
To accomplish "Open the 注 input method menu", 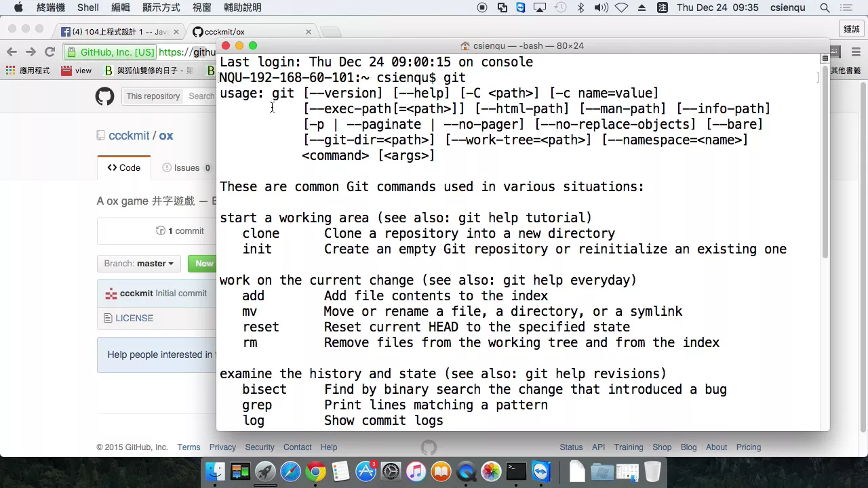I will coord(663,7).
